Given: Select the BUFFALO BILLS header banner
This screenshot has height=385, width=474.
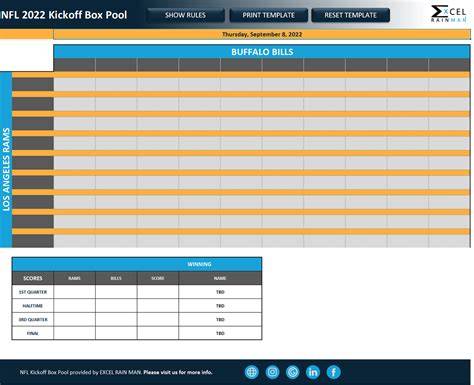Looking at the screenshot, I should point(262,52).
